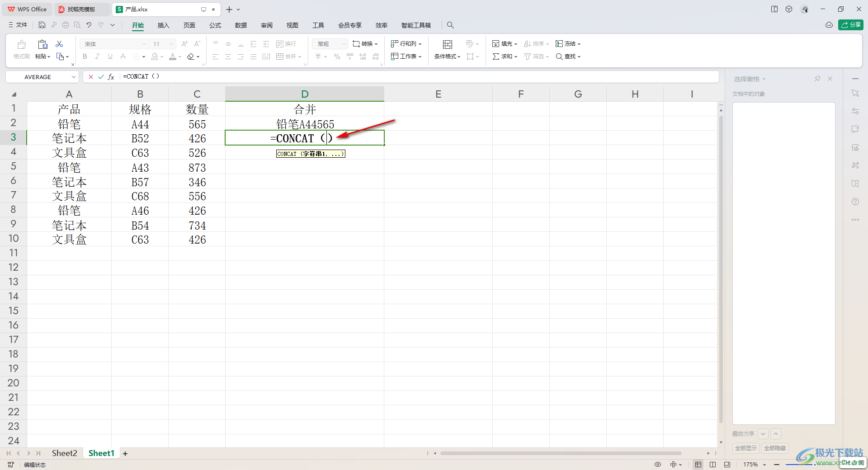Viewport: 868px width, 470px height.
Task: Click the pin icon in selection pane
Action: [817, 79]
